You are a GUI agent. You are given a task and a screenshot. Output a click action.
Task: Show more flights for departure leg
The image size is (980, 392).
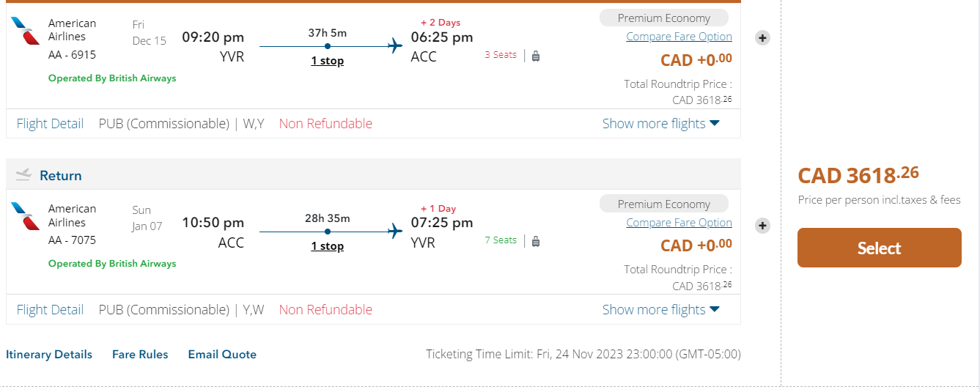tap(660, 124)
